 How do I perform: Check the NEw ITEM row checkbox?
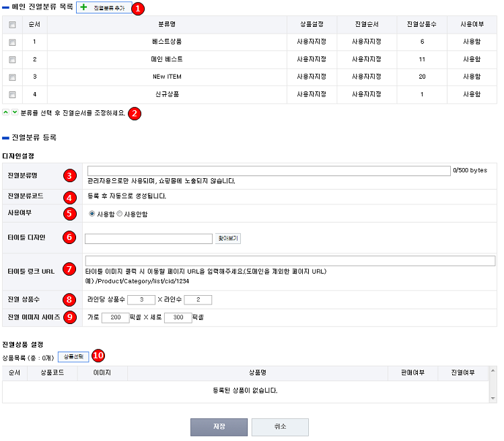(x=12, y=77)
